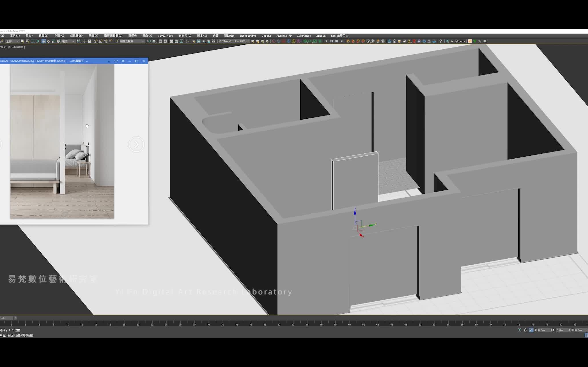The height and width of the screenshot is (367, 588).
Task: Click the picture viewer fullscreen expand icon
Action: click(x=123, y=61)
